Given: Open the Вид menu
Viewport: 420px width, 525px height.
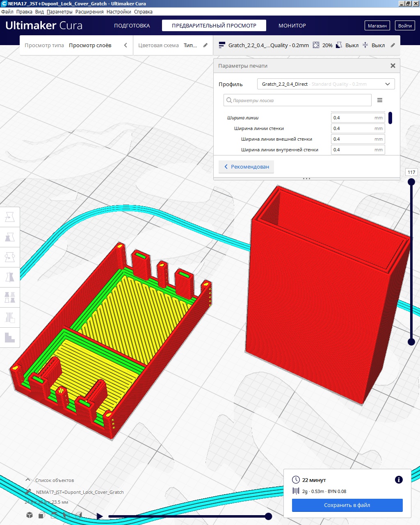Looking at the screenshot, I should (x=39, y=12).
